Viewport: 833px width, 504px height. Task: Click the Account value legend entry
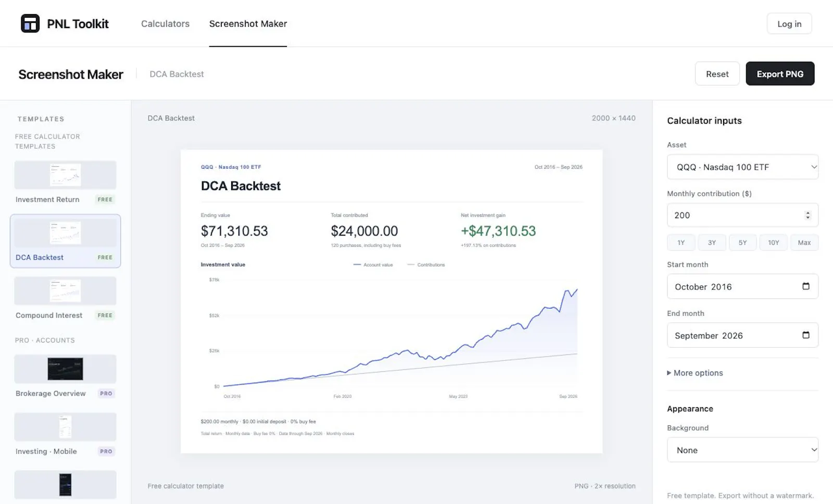373,264
